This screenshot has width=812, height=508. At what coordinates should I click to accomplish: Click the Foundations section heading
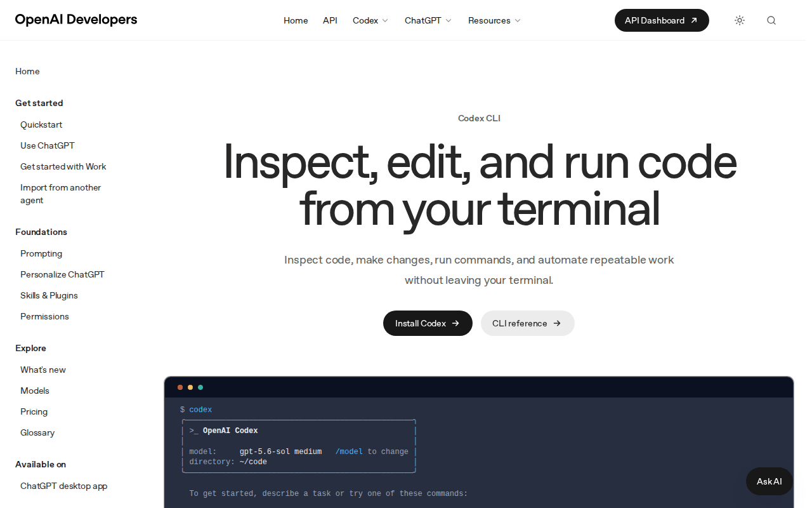pos(41,232)
